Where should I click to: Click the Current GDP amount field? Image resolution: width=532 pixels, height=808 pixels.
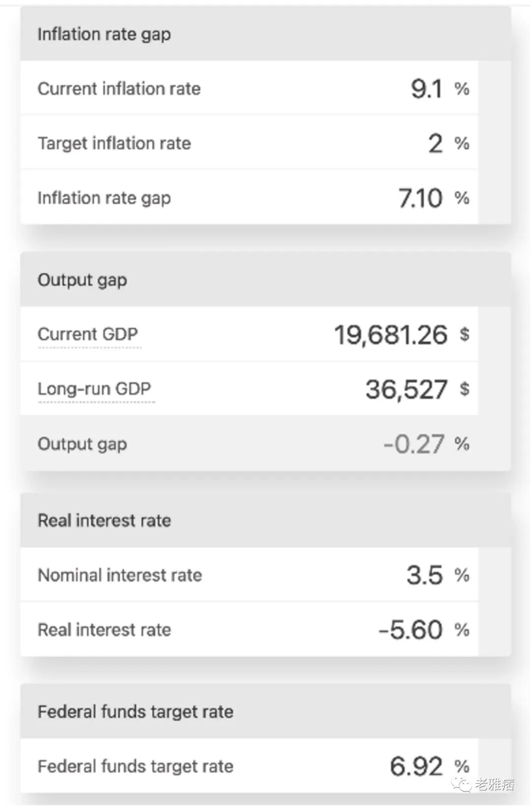391,335
